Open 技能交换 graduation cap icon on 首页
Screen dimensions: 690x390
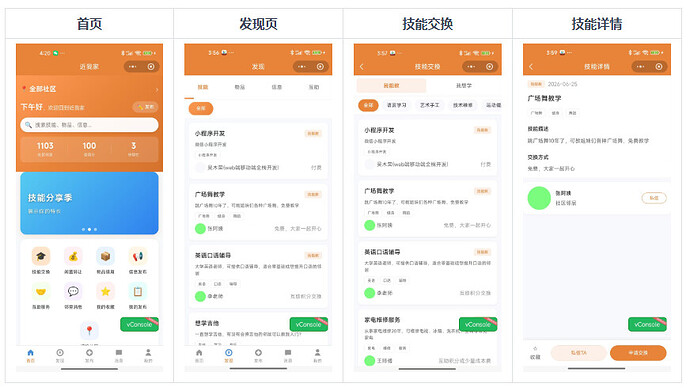[x=41, y=256]
